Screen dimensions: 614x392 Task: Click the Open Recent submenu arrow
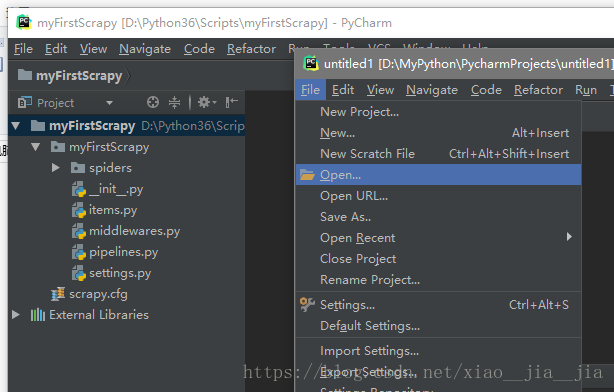pyautogui.click(x=569, y=237)
